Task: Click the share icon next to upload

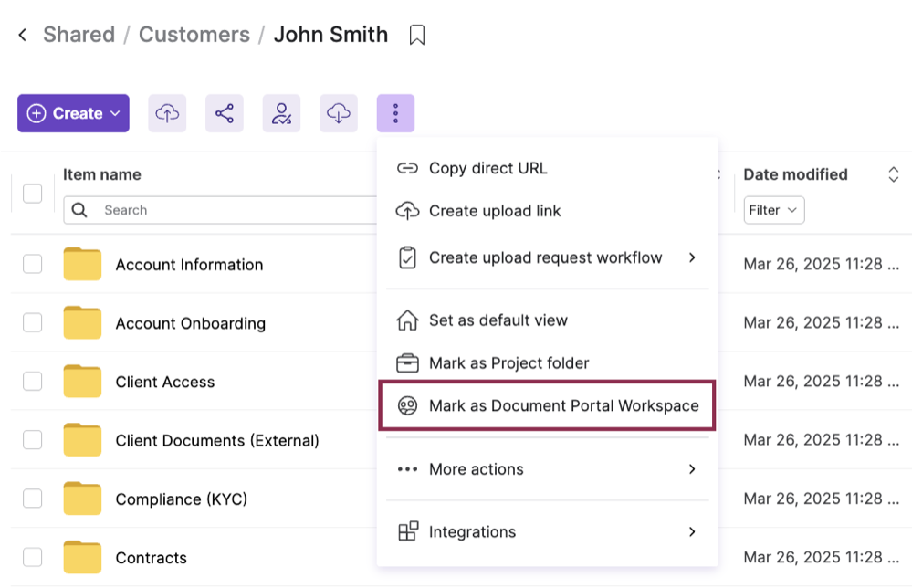Action: click(x=224, y=112)
